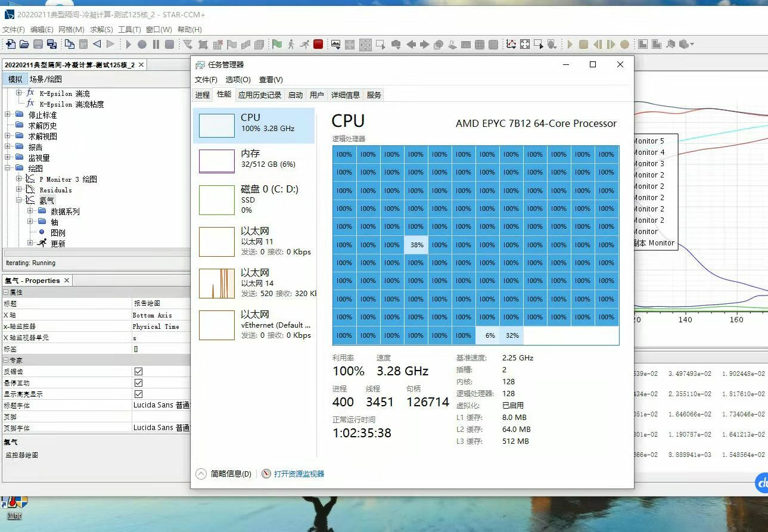Click the X 轴 value field 'Bottom Axis'
Screen dimensions: 768x532
[161, 315]
